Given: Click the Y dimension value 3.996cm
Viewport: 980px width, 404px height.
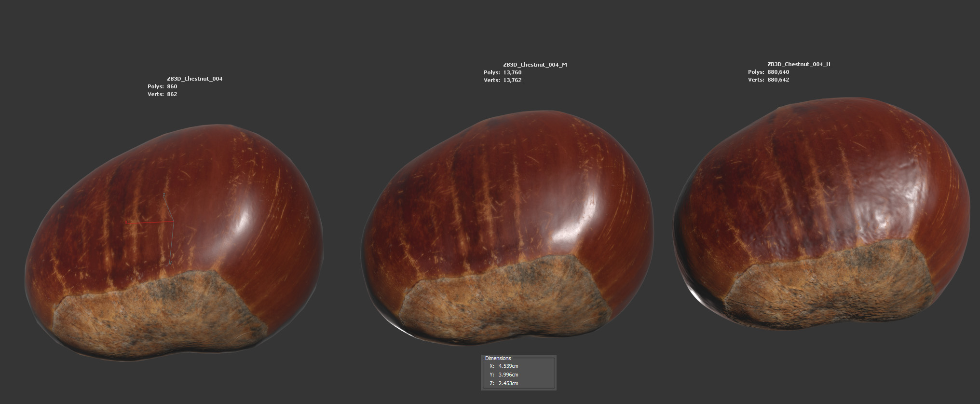Looking at the screenshot, I should (508, 375).
